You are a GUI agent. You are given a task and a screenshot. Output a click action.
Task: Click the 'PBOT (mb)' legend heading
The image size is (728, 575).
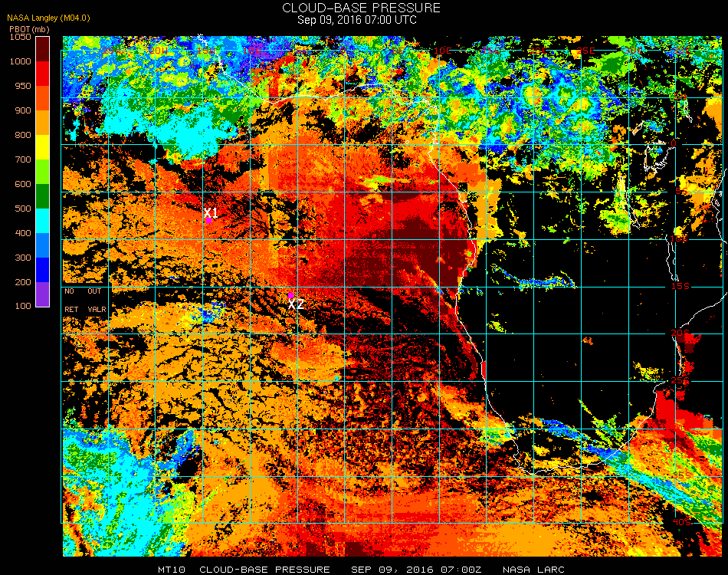tap(29, 29)
